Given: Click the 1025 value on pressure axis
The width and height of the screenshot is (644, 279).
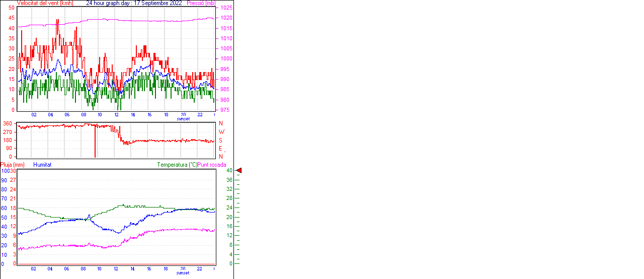Looking at the screenshot, I should [226, 8].
